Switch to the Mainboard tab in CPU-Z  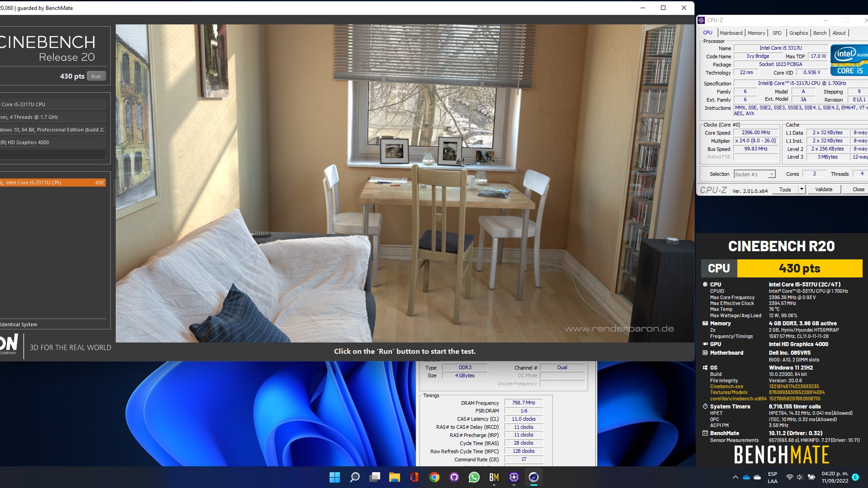[731, 33]
